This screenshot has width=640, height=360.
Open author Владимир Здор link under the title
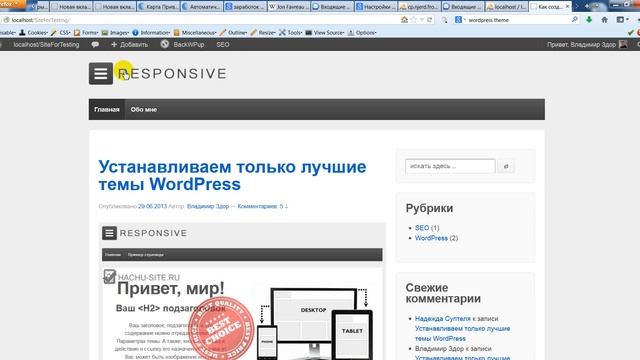coord(208,206)
